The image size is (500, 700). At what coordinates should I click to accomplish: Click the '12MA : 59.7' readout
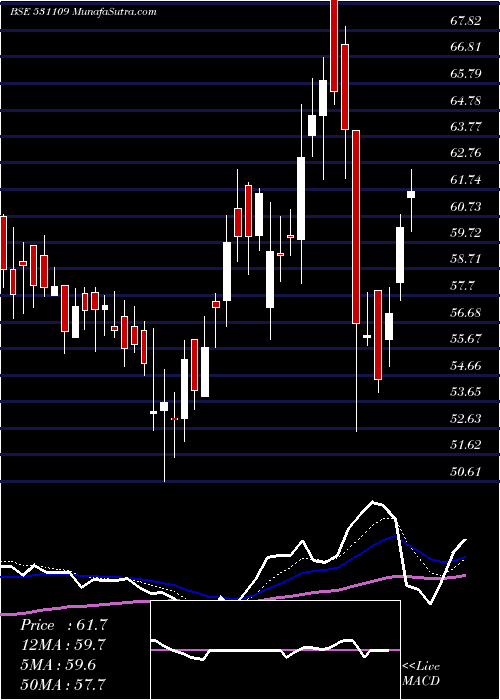click(x=63, y=645)
